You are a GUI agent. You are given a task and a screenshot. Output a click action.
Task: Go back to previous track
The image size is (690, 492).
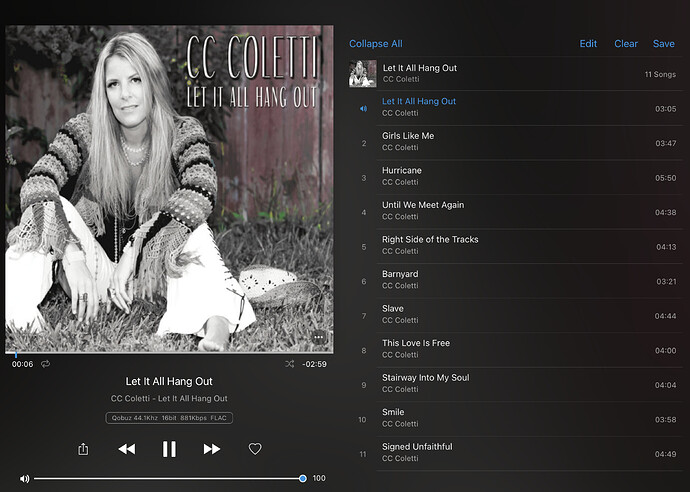[x=127, y=449]
